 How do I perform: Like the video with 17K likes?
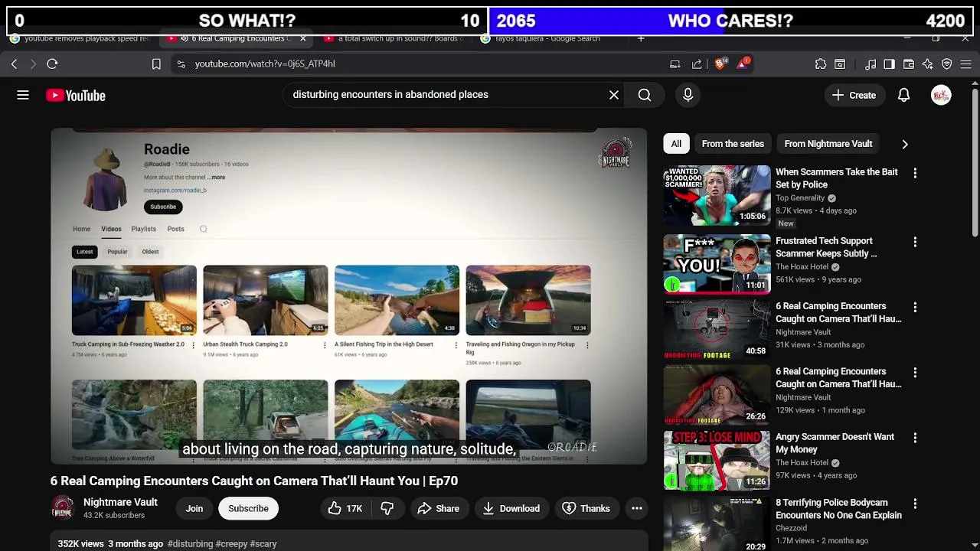345,508
